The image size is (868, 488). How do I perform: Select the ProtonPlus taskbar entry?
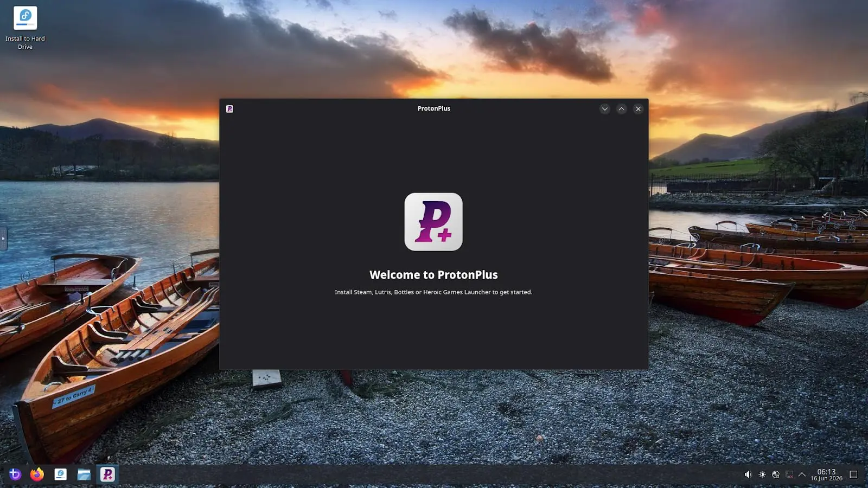(107, 474)
